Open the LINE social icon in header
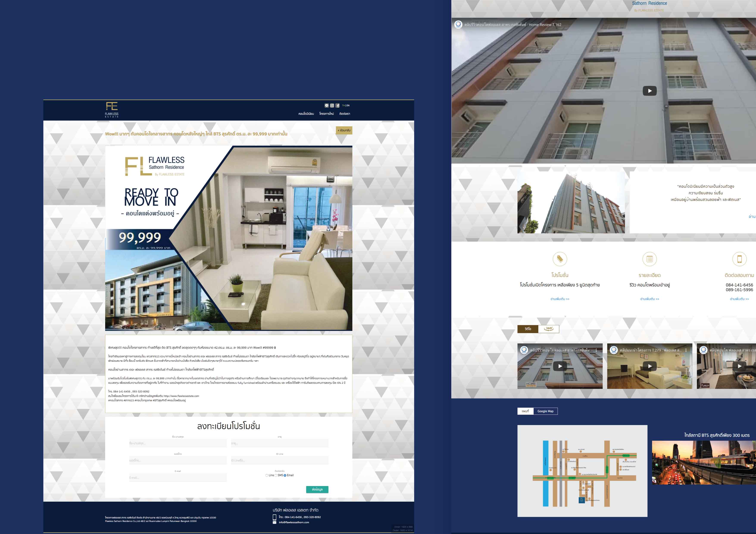Screen dimensions: 756x534 click(327, 106)
